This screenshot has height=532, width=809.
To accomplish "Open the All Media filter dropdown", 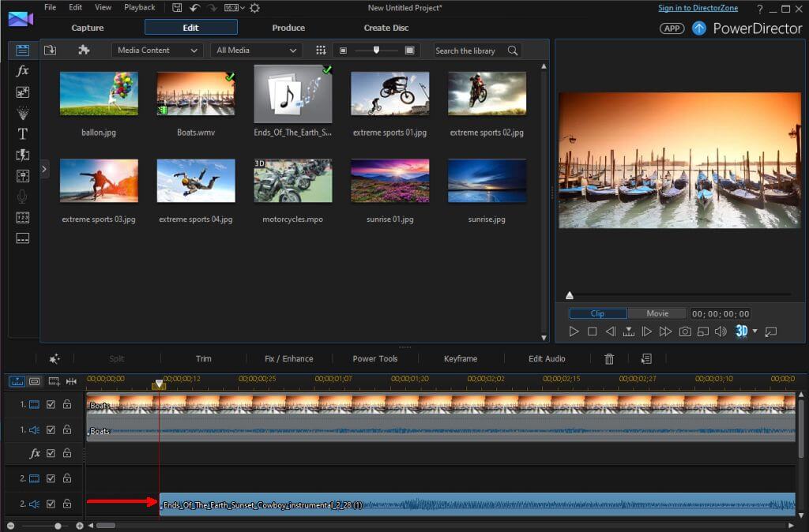I will pos(256,51).
